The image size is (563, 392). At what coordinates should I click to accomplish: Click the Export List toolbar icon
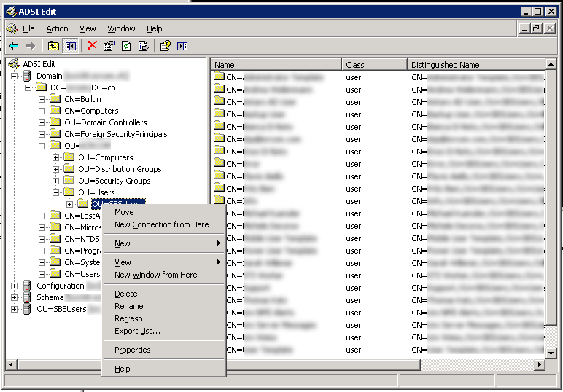pyautogui.click(x=143, y=46)
